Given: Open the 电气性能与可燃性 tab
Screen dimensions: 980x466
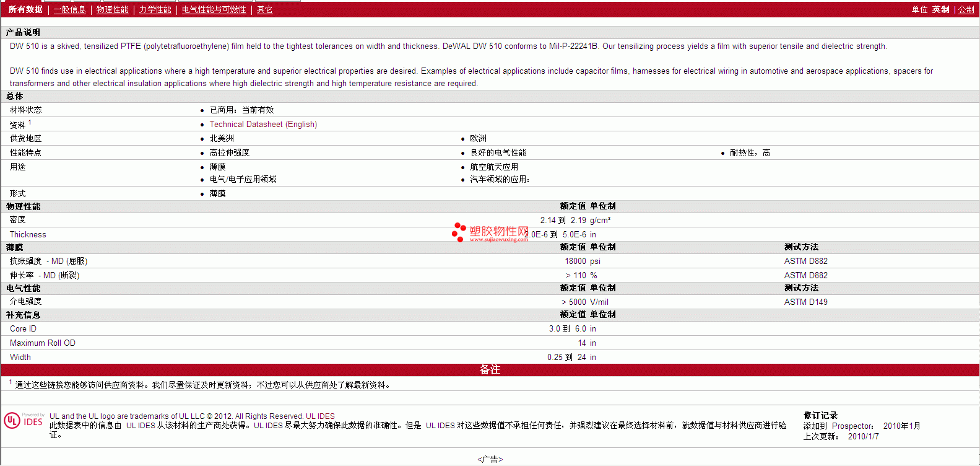Looking at the screenshot, I should [x=214, y=9].
